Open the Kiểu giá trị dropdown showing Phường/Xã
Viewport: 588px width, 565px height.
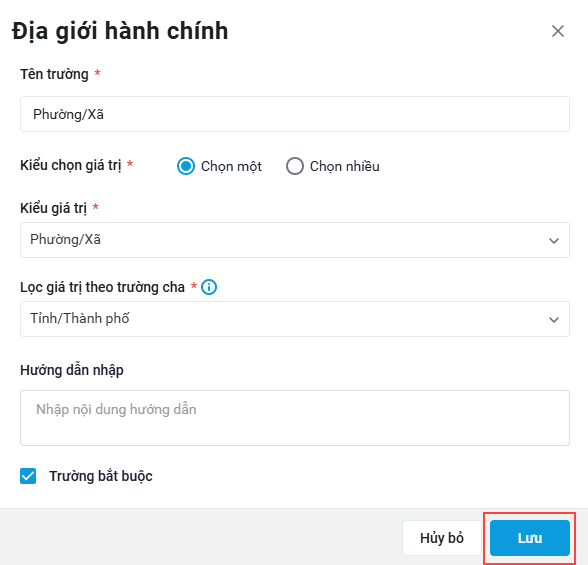pyautogui.click(x=295, y=240)
